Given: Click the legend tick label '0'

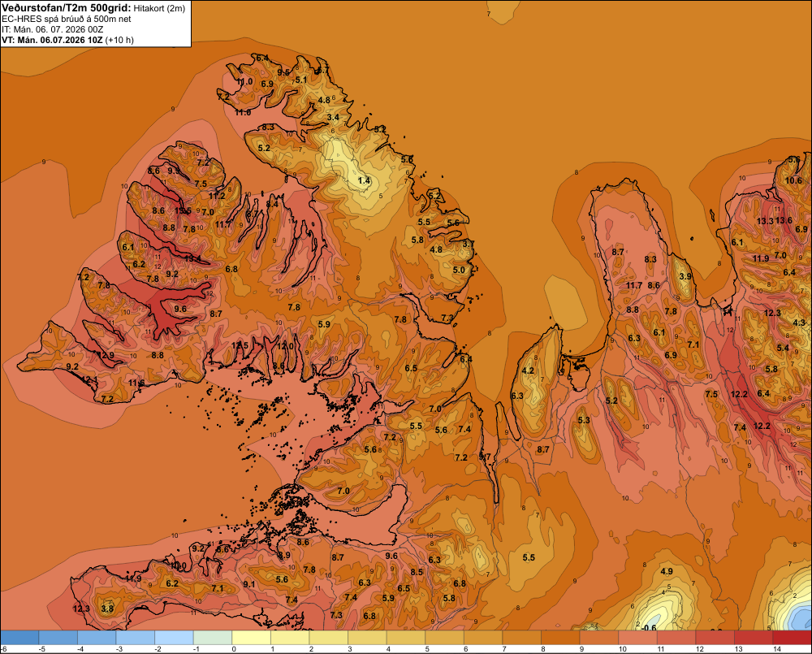Looking at the screenshot, I should coord(234,649).
